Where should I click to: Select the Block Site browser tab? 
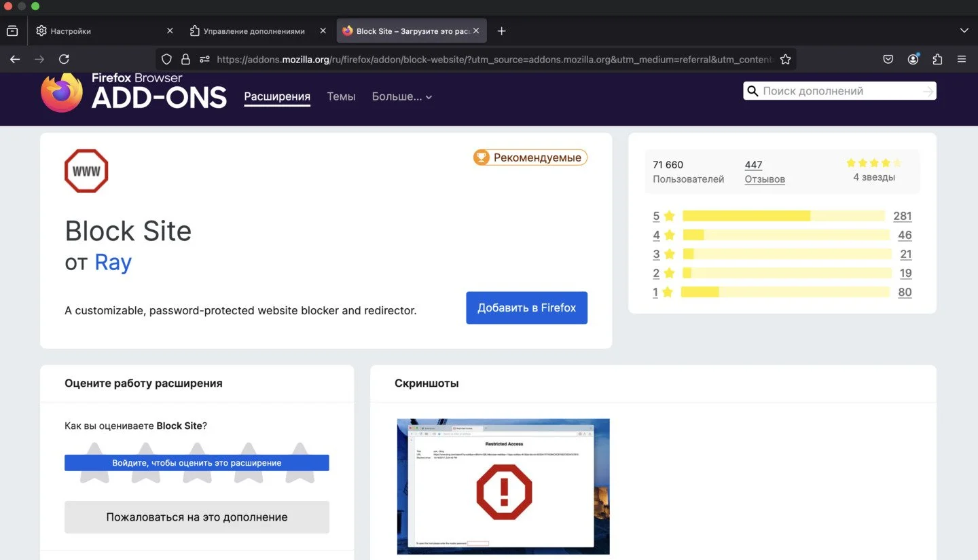pos(411,31)
